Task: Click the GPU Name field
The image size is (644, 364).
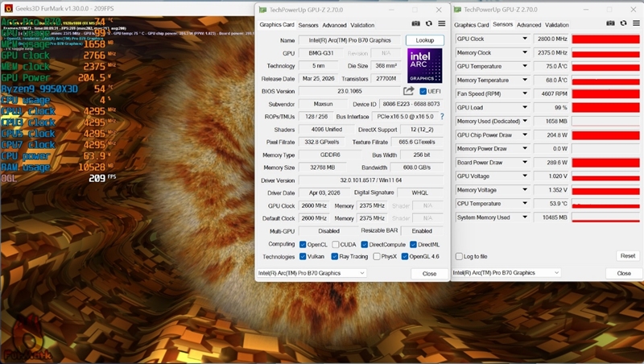Action: (349, 40)
